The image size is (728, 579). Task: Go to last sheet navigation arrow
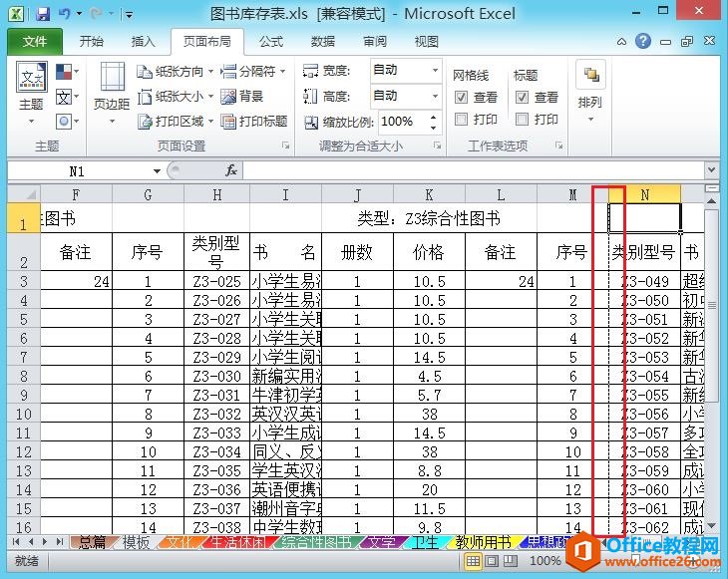pos(60,541)
